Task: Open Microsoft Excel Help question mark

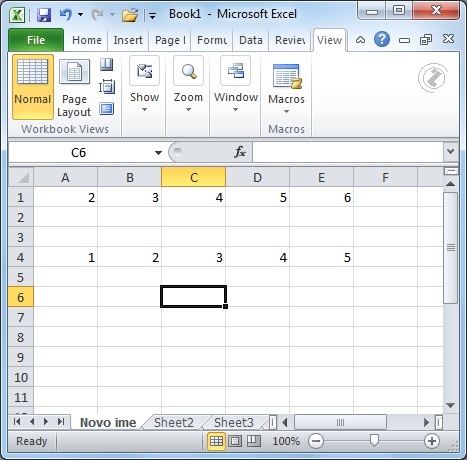Action: [382, 40]
